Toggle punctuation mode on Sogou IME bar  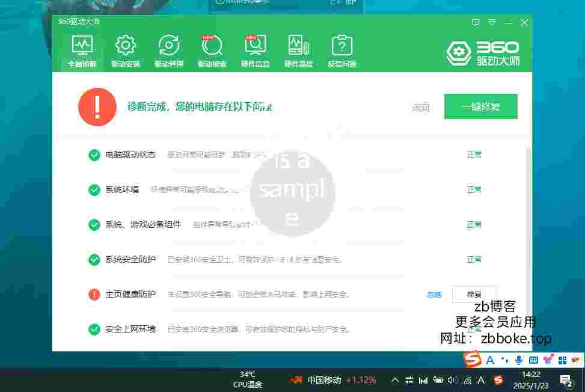point(504,360)
